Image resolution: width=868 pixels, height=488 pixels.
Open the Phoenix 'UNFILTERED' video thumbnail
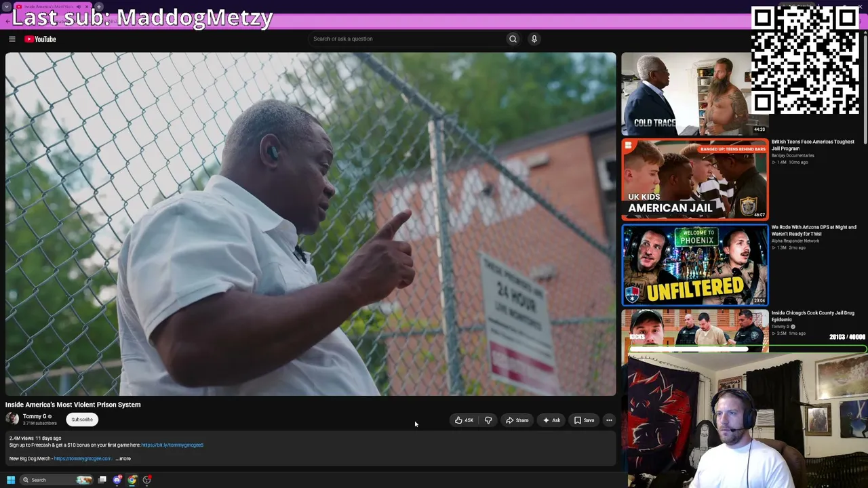coord(695,264)
